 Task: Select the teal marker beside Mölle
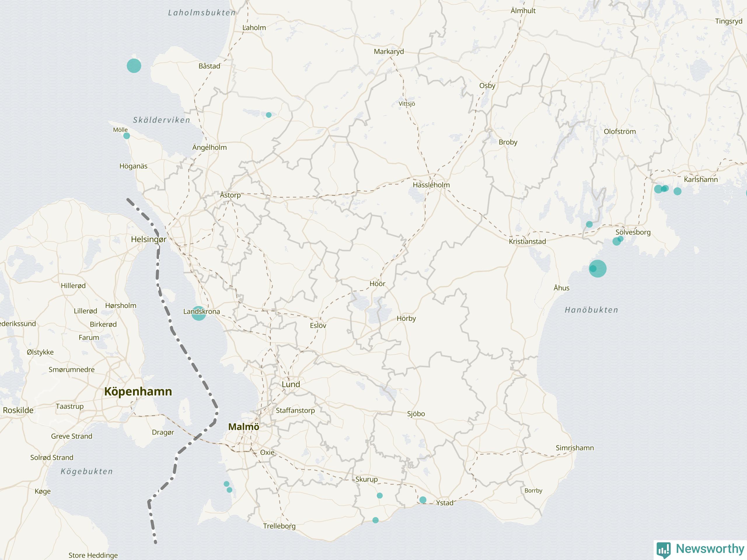[x=127, y=136]
